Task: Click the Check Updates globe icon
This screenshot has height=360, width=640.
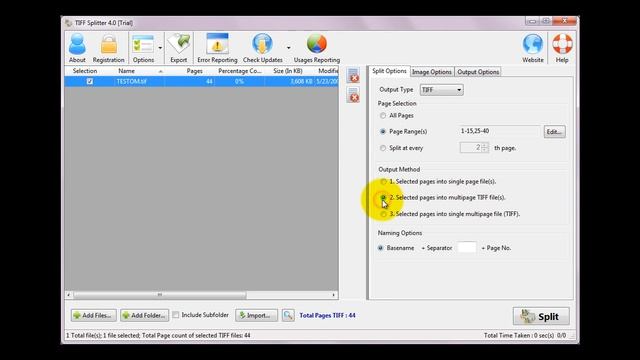Action: click(262, 44)
